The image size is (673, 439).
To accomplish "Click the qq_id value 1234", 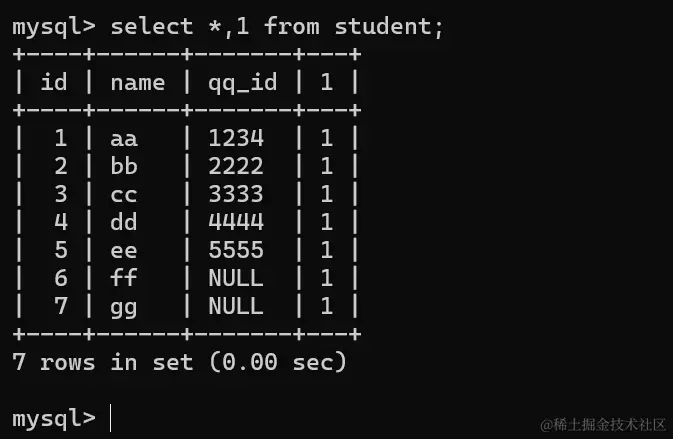I will 236,138.
